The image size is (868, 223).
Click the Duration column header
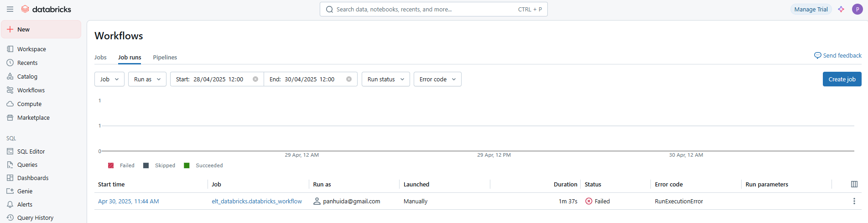(566, 184)
